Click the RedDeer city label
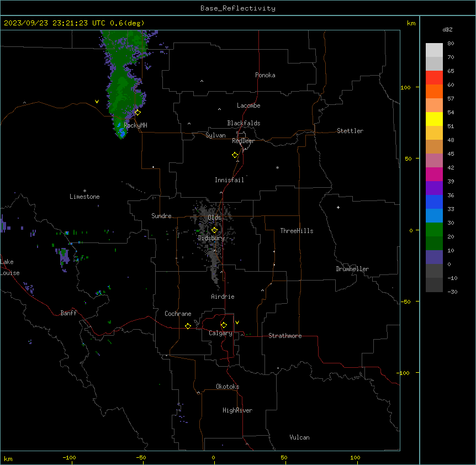 coord(243,141)
